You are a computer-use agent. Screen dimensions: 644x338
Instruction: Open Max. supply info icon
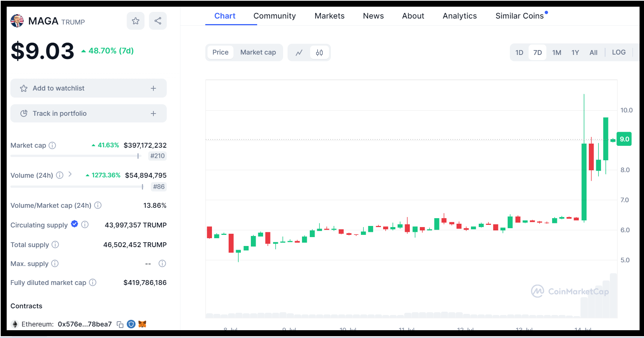click(55, 263)
